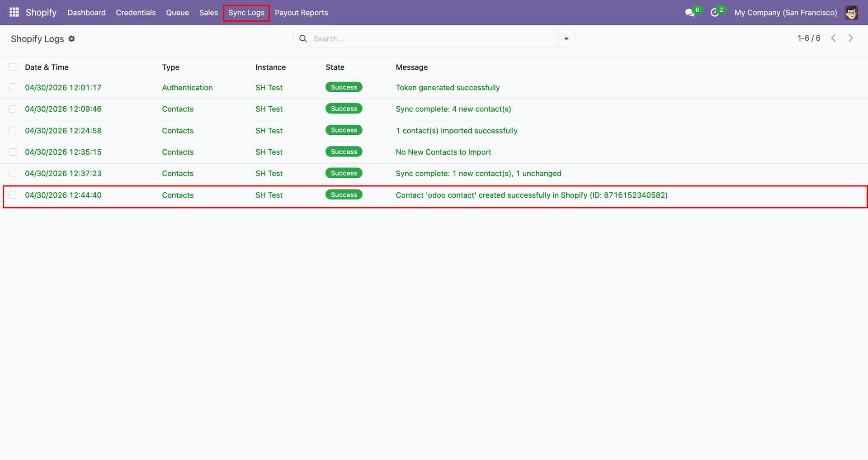Open the Credentials menu
This screenshot has height=460, width=868.
[x=136, y=13]
